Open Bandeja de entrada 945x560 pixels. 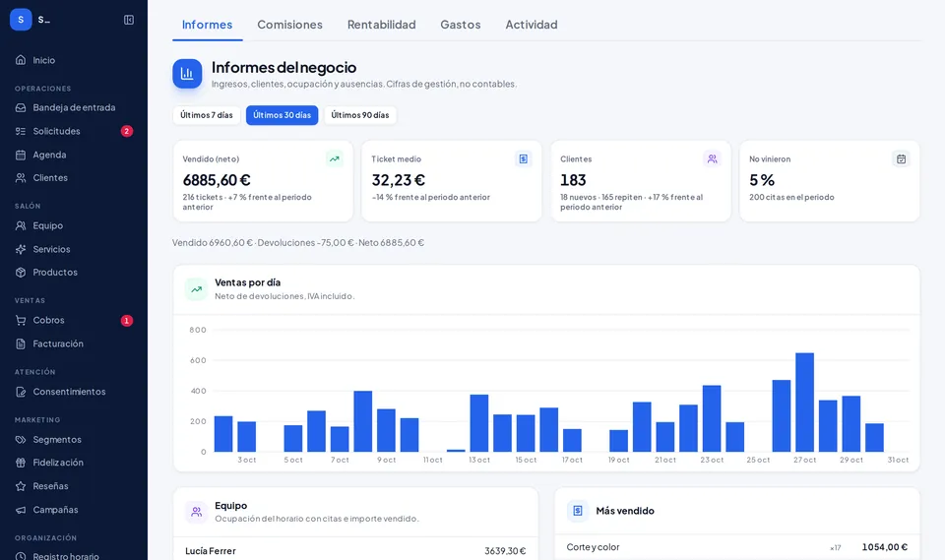coord(74,107)
